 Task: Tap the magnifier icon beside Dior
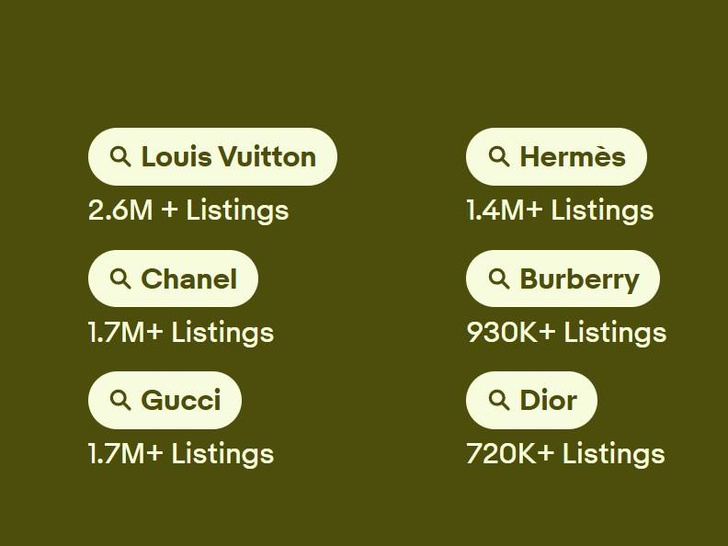[x=498, y=401]
